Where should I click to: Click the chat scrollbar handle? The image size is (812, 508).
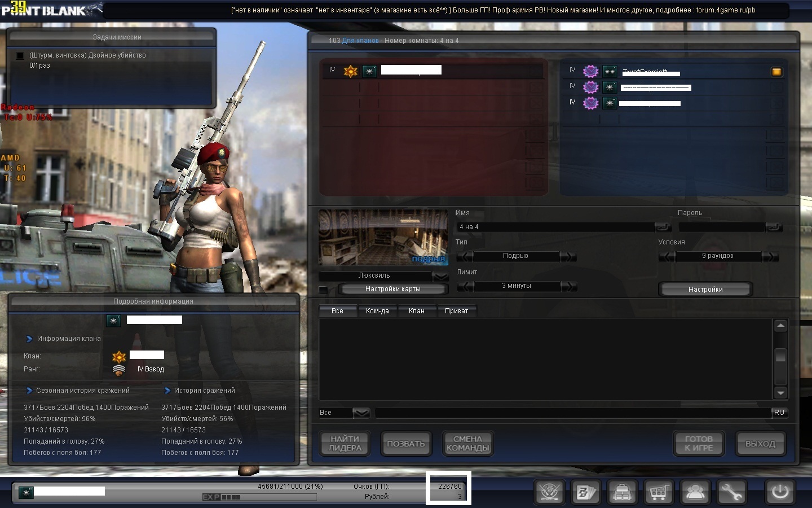(x=780, y=356)
